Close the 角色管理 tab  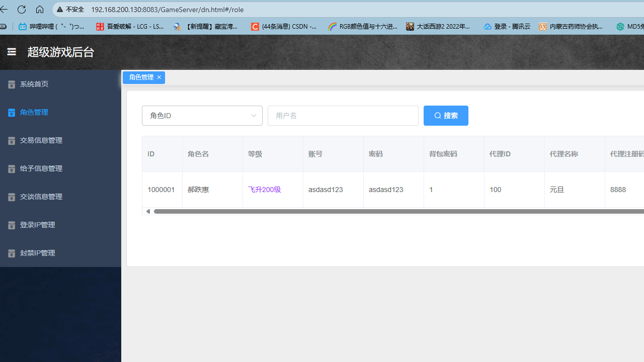(158, 77)
